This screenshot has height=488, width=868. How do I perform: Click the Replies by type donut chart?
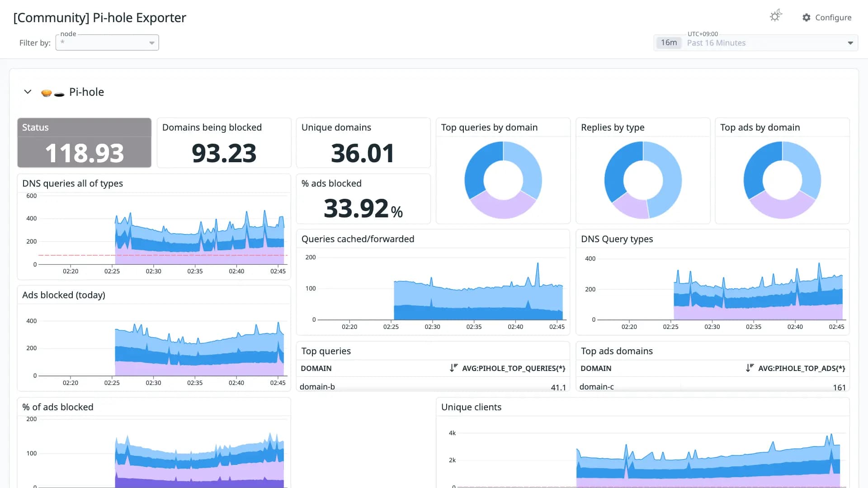(x=643, y=180)
